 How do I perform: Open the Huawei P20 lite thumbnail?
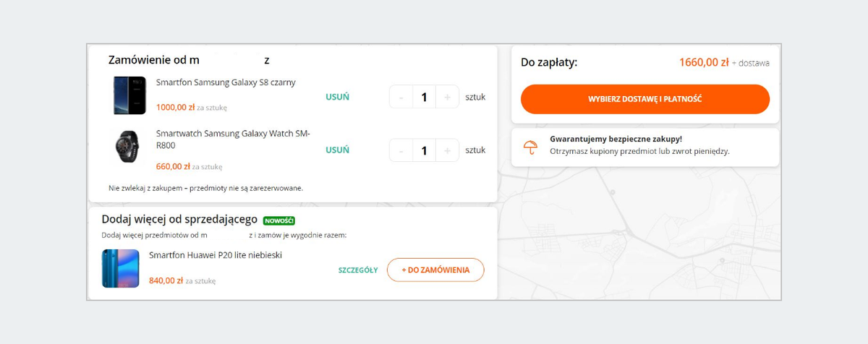click(120, 268)
